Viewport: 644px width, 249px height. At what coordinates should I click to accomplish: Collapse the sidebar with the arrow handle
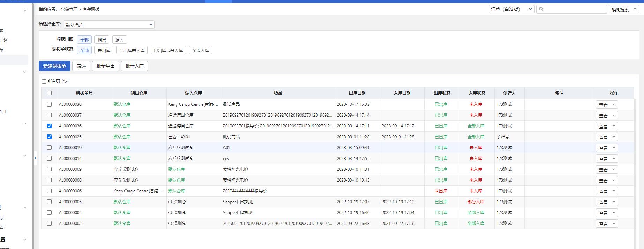coord(35,158)
